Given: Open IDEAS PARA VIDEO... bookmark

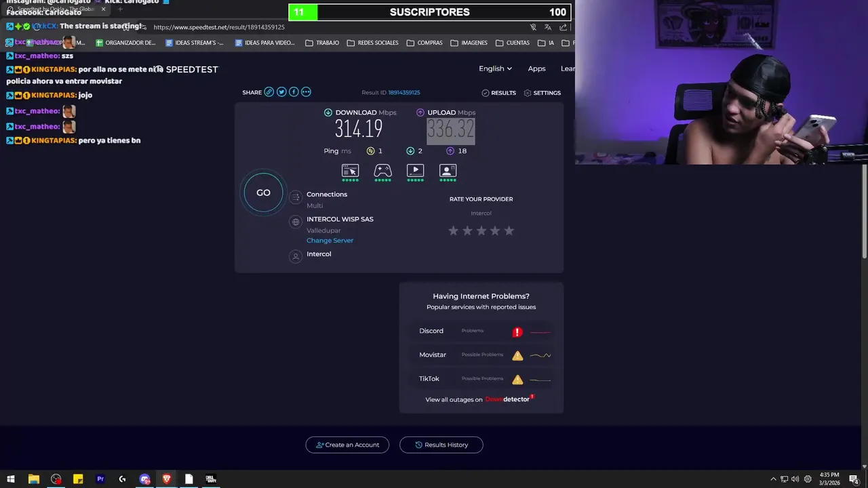Looking at the screenshot, I should click(x=264, y=43).
